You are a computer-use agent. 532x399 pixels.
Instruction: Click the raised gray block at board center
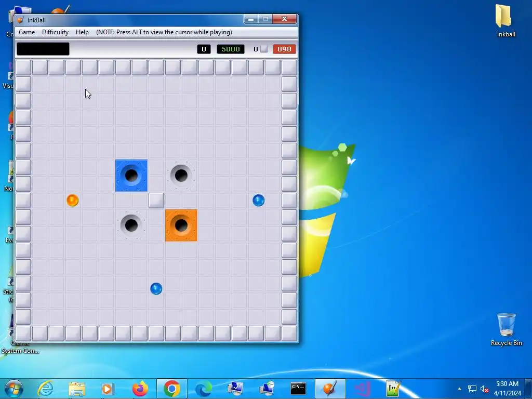click(156, 201)
